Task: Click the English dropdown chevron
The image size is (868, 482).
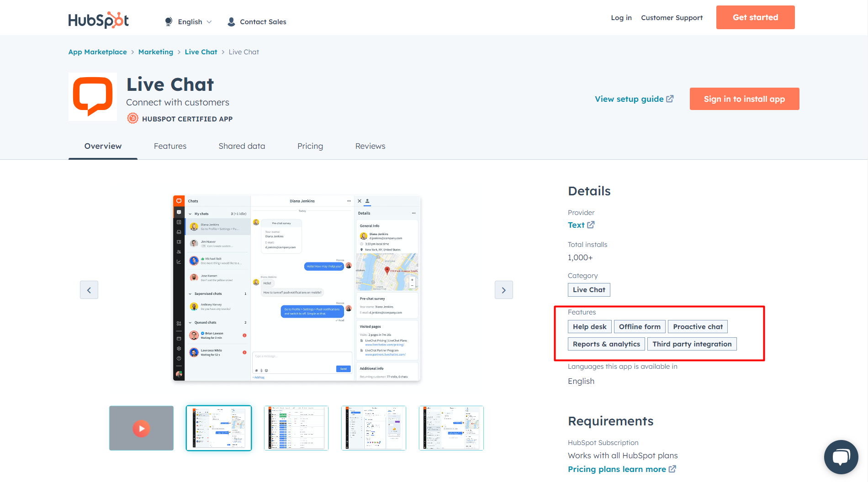Action: point(209,22)
